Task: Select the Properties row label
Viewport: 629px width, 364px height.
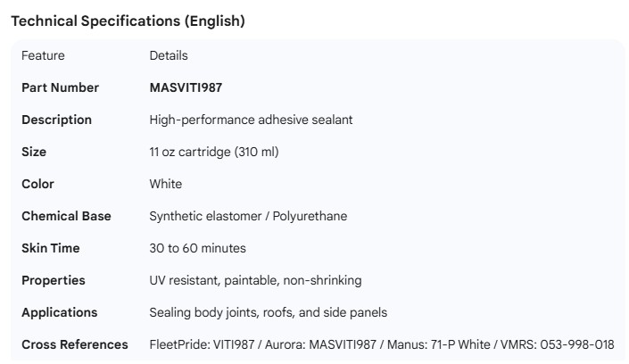Action: 54,280
